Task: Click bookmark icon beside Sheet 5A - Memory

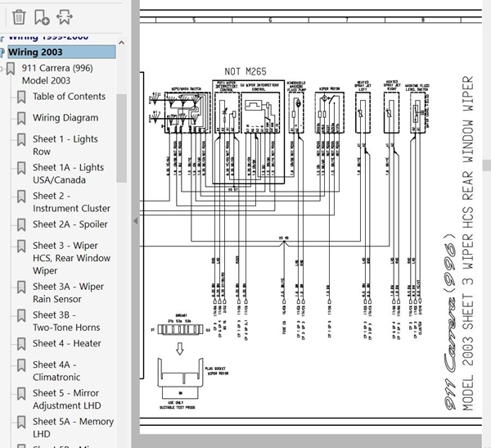Action: [x=21, y=422]
